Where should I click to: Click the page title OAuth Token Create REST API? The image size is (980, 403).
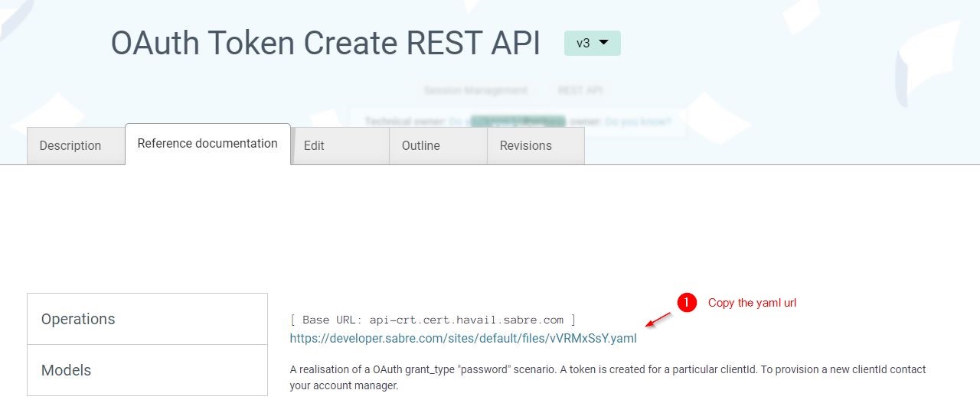pyautogui.click(x=325, y=43)
